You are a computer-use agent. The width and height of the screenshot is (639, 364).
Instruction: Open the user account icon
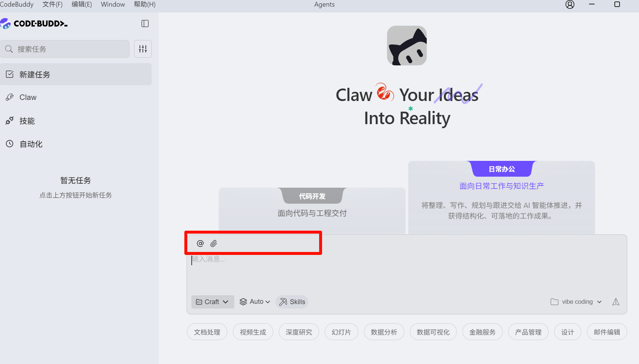[x=570, y=4]
